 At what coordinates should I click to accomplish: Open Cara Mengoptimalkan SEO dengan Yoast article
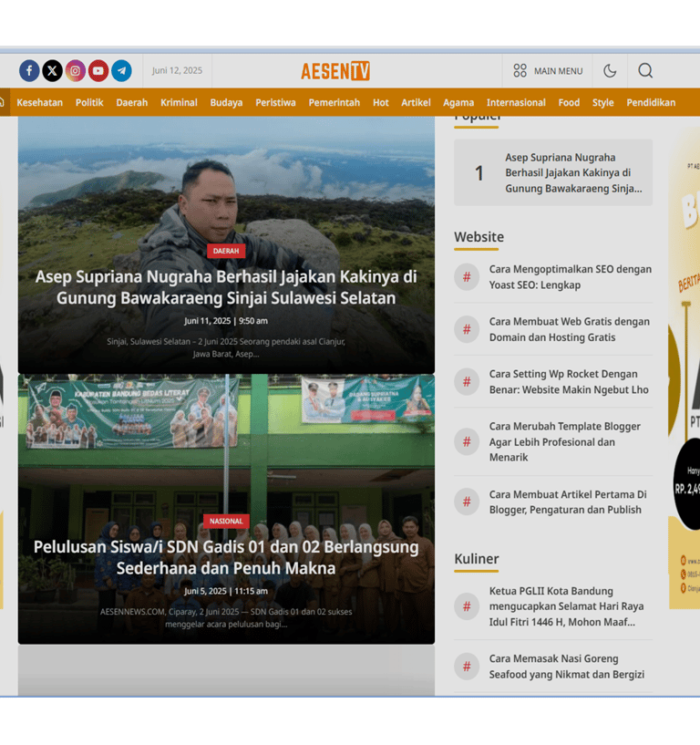tap(571, 277)
